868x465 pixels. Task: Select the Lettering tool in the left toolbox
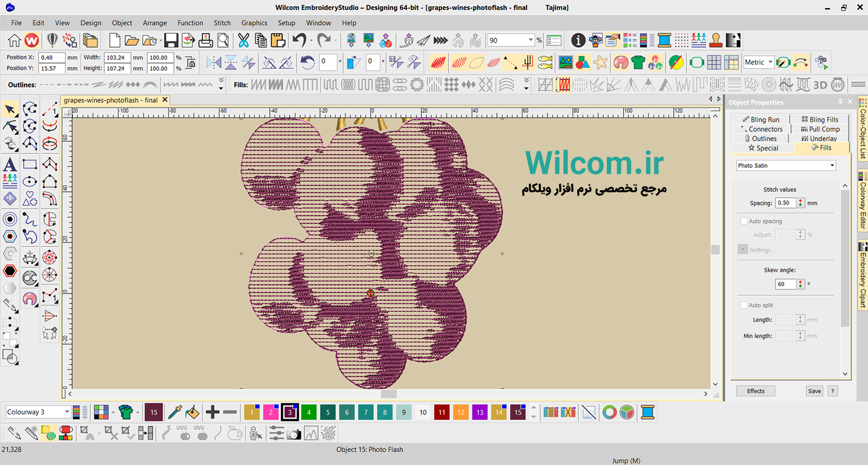(10, 164)
